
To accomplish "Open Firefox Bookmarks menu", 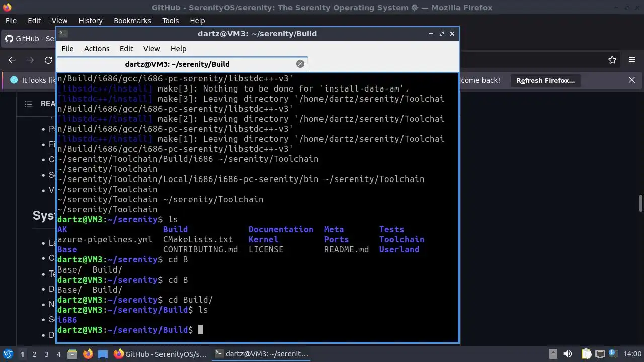I will click(x=132, y=21).
